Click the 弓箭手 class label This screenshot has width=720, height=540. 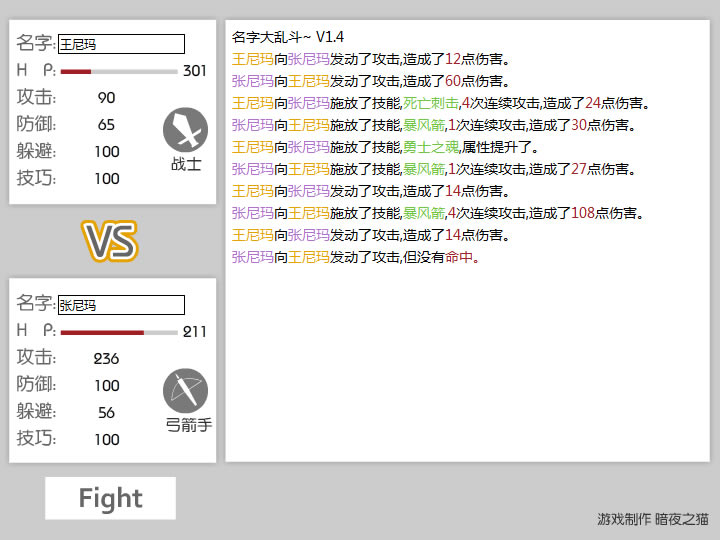pyautogui.click(x=188, y=425)
